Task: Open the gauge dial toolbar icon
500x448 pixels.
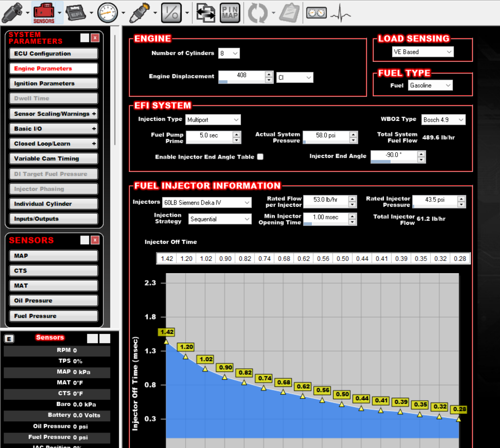Action: 108,13
